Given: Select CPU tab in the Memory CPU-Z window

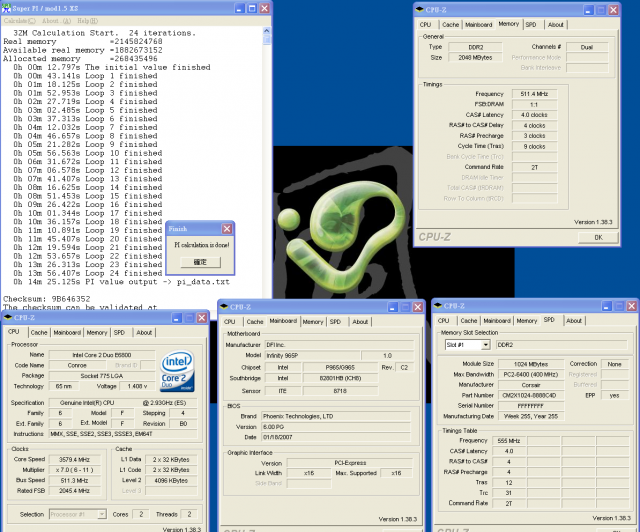Looking at the screenshot, I should click(425, 25).
